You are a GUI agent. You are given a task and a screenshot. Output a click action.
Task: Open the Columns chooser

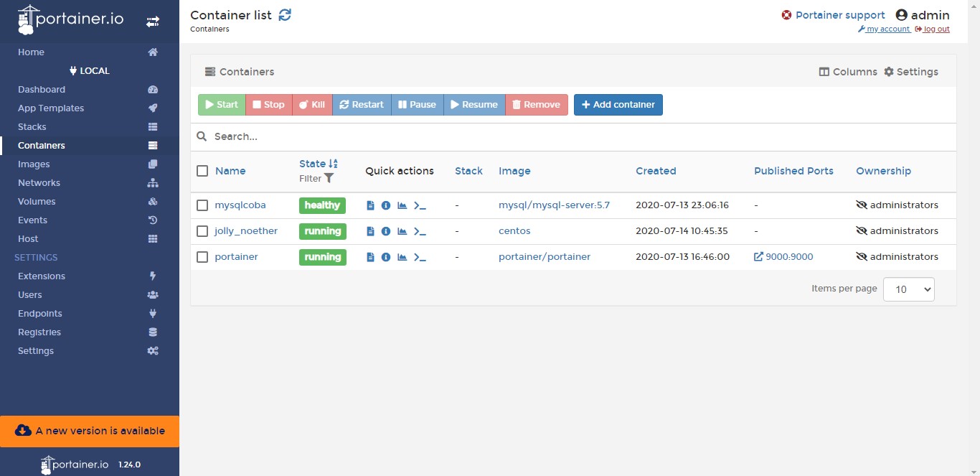coord(848,72)
